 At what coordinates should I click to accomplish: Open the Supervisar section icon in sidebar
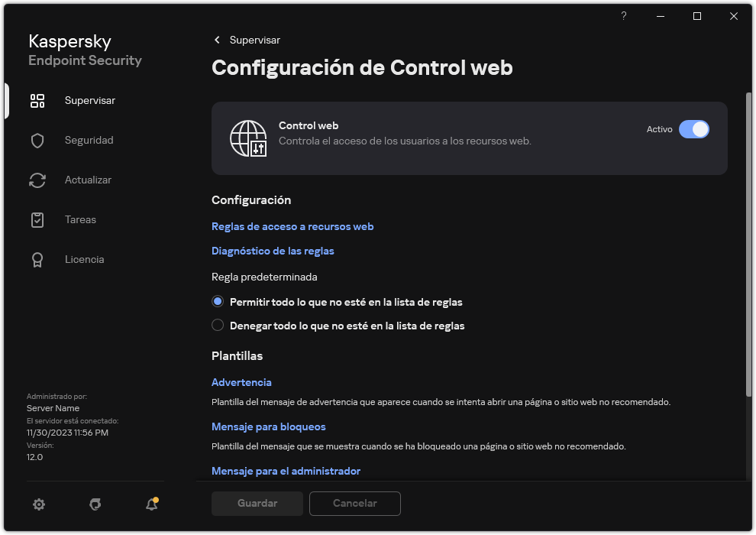pyautogui.click(x=37, y=100)
